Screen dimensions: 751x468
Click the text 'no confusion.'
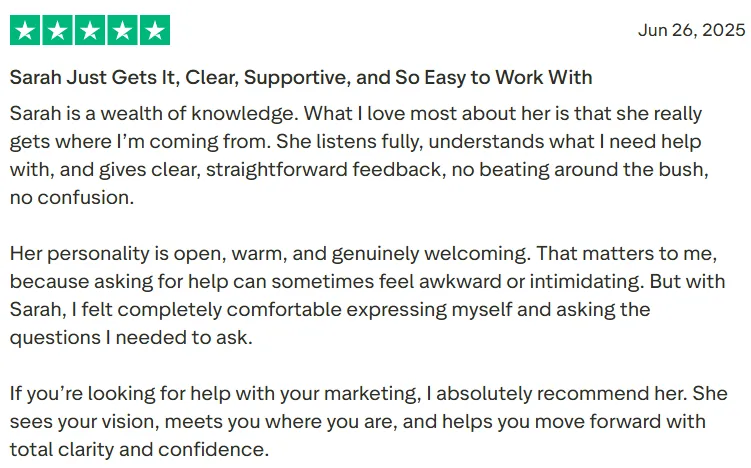point(72,197)
